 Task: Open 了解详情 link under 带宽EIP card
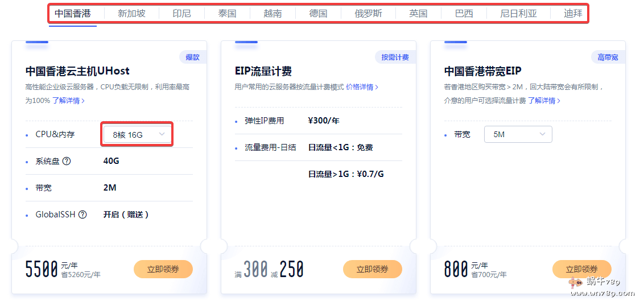tap(544, 101)
